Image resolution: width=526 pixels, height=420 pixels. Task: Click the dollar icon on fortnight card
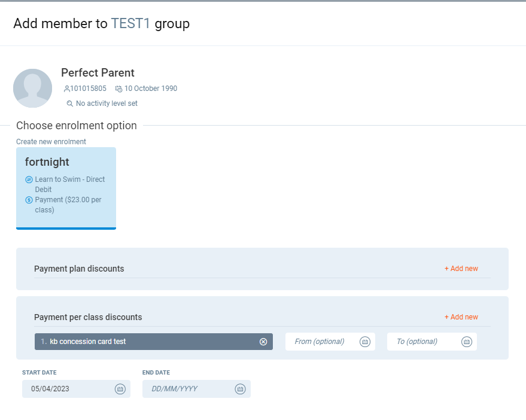pos(29,200)
